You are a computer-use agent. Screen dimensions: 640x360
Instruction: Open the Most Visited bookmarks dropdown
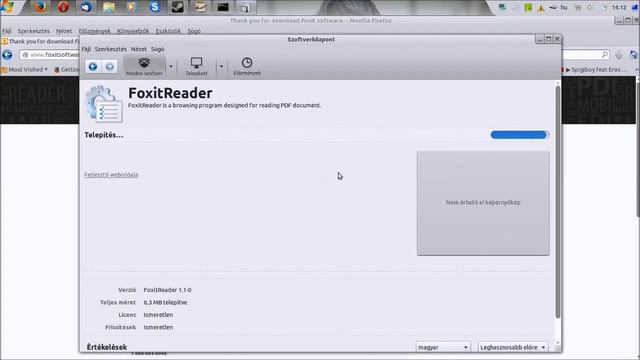(x=24, y=70)
